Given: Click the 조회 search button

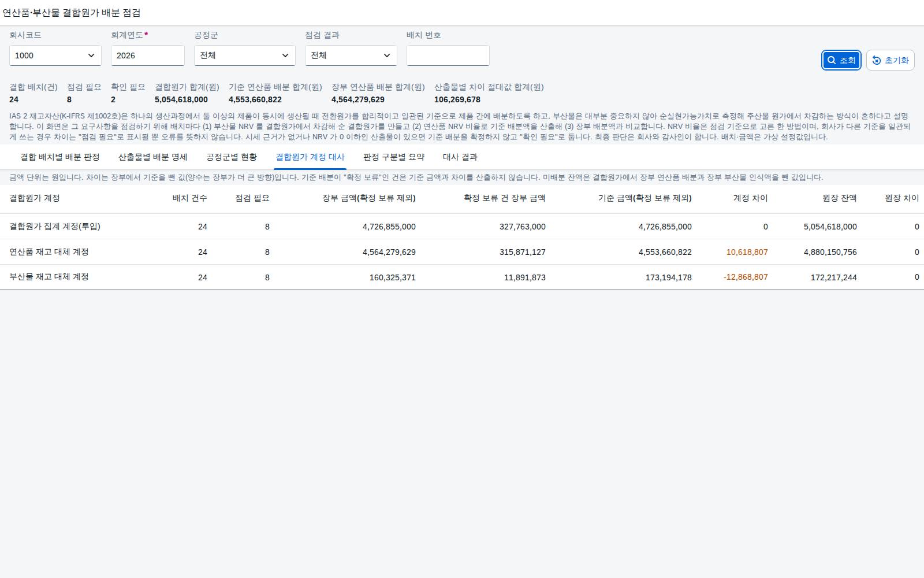Looking at the screenshot, I should tap(841, 60).
